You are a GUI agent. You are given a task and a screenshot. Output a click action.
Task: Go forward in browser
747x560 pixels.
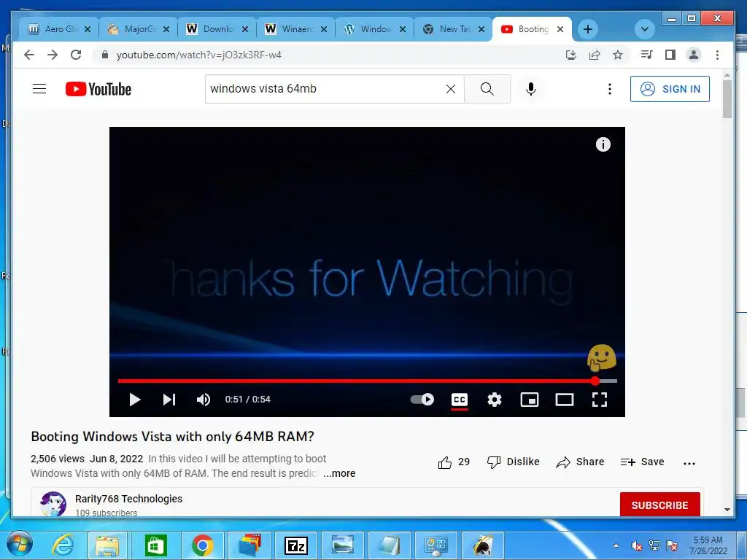53,55
